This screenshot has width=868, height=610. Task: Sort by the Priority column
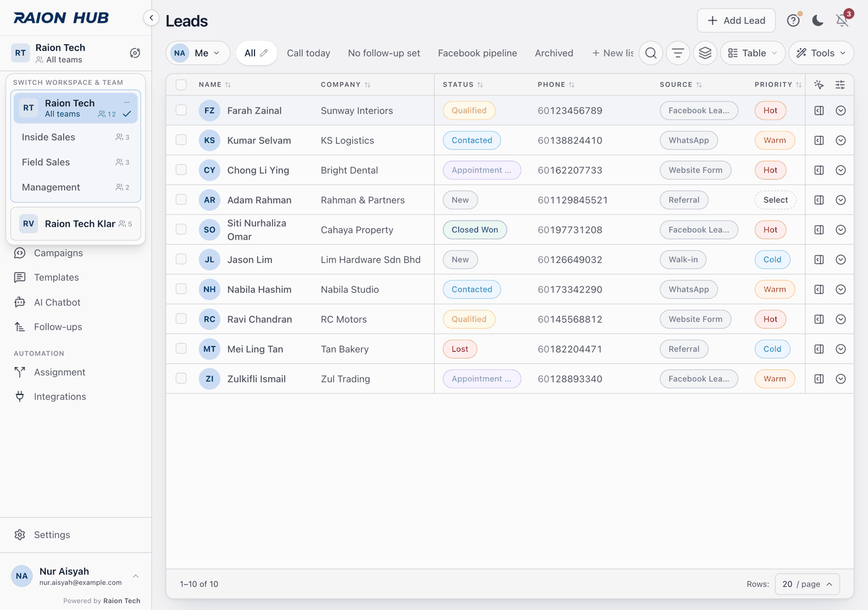[x=778, y=85]
